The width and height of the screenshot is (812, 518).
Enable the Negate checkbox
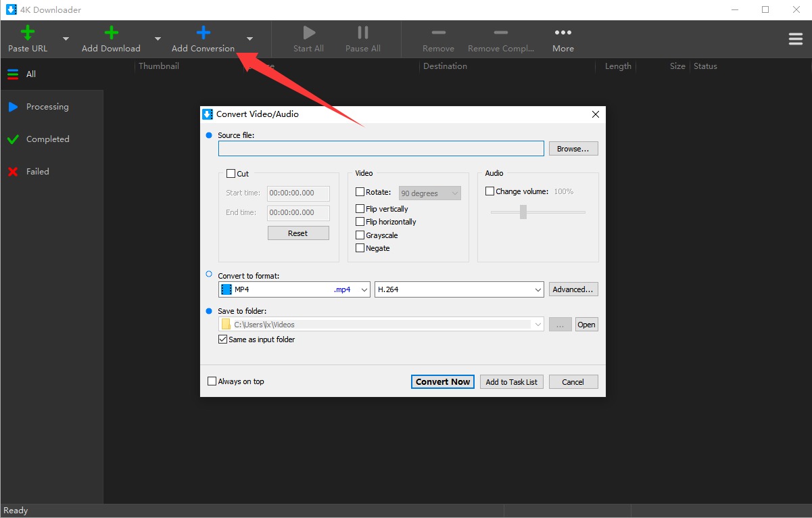pos(360,248)
